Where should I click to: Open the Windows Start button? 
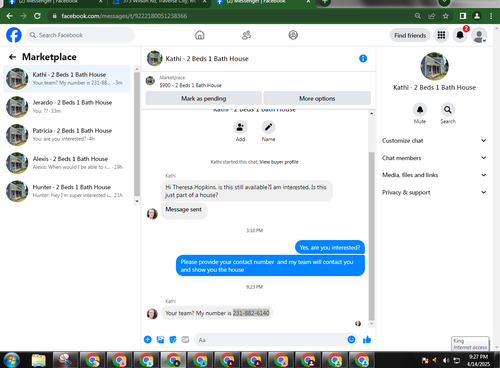(x=12, y=360)
